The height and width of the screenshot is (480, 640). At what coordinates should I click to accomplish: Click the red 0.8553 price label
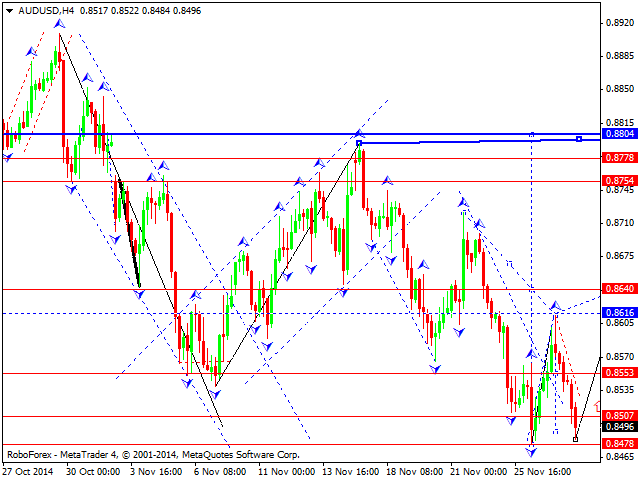coord(620,373)
